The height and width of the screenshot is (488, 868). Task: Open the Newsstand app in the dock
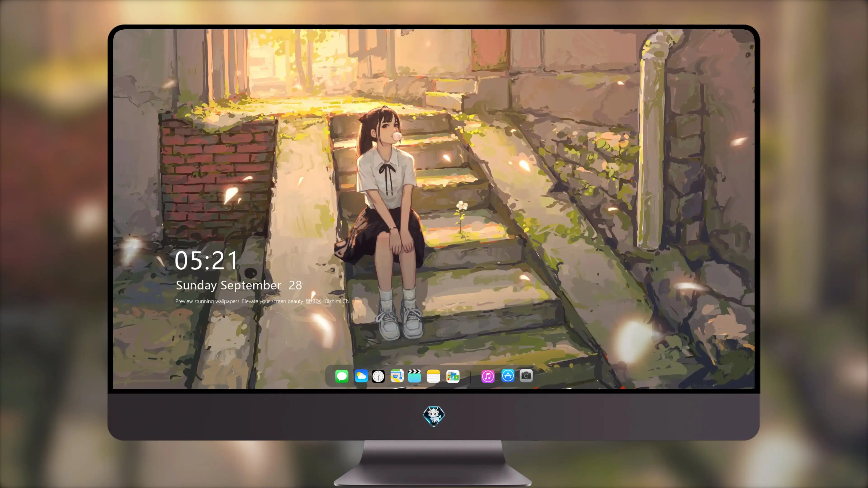453,376
